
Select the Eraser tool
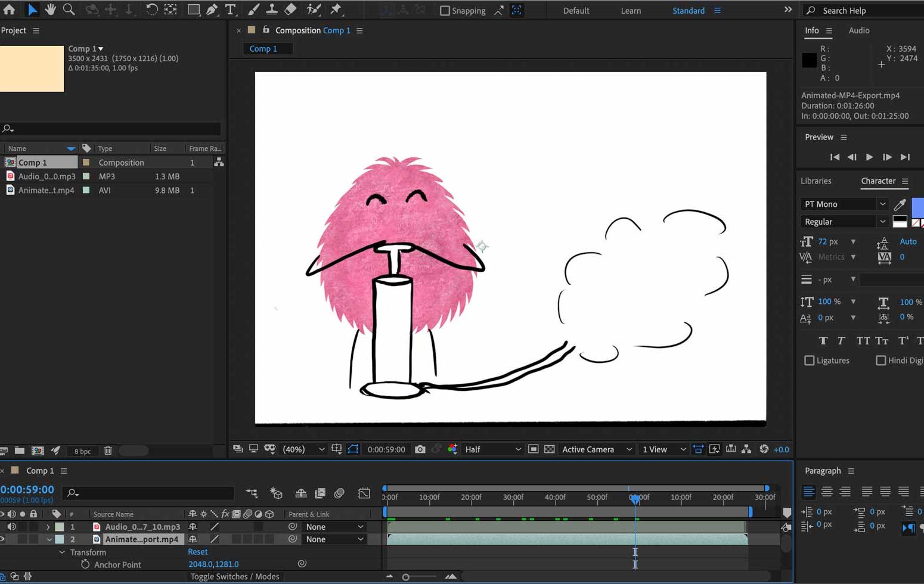click(290, 10)
